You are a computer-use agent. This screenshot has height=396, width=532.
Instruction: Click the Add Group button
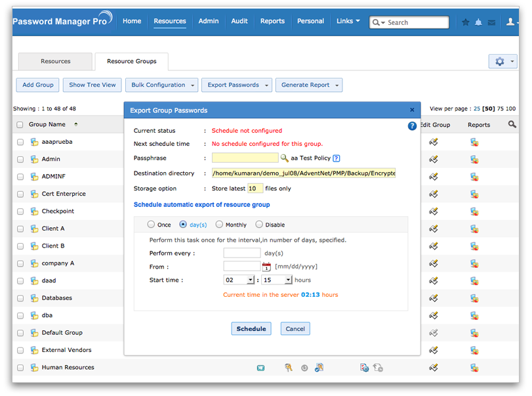[37, 85]
